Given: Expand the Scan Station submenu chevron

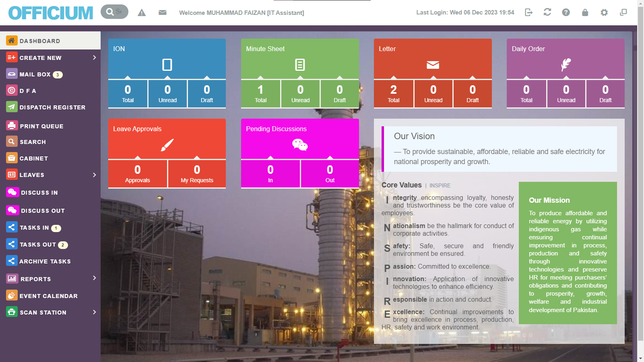Looking at the screenshot, I should tap(94, 312).
